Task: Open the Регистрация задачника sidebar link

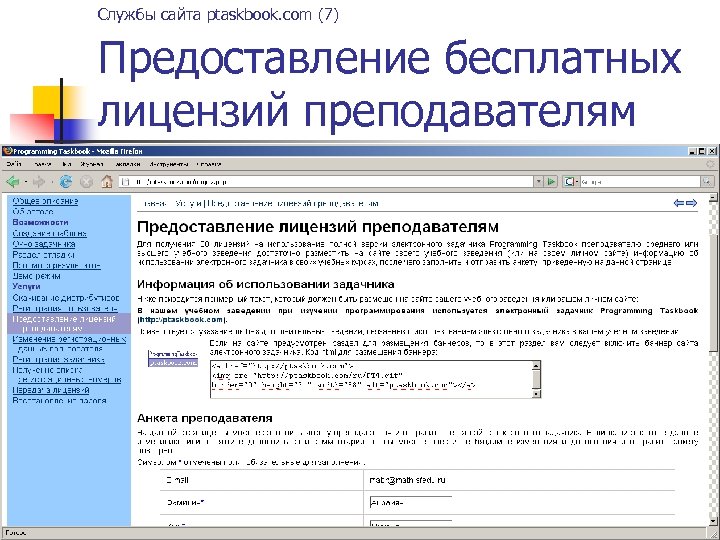Action: pyautogui.click(x=58, y=360)
